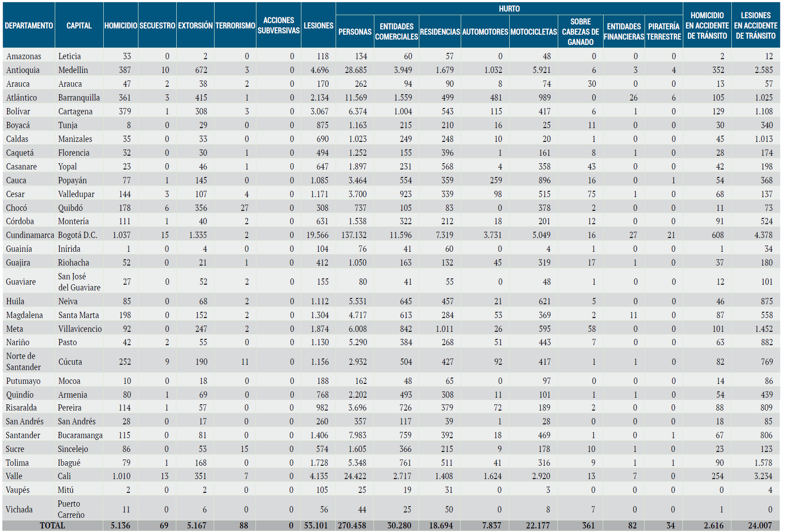The height and width of the screenshot is (532, 787).
Task: Click the TOTAL row label
Action: pos(53,525)
